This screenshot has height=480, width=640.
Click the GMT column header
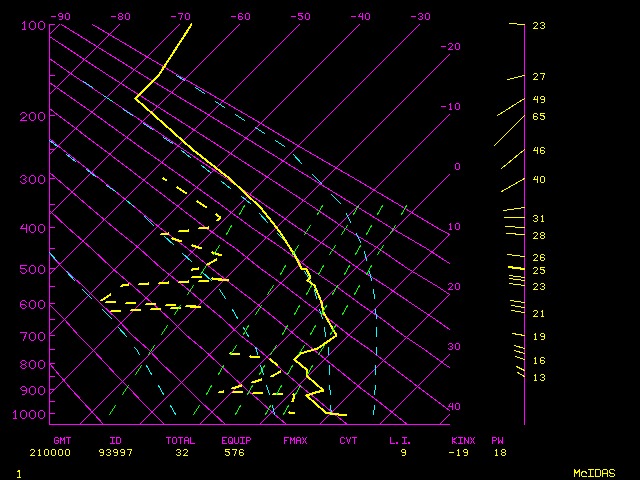pos(62,440)
